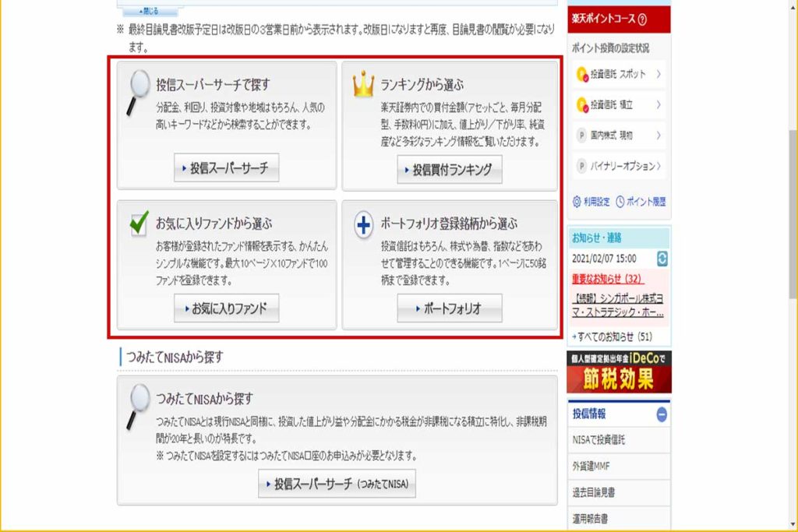Click the gray P icon beside バイナリーオプション
Screen dimensions: 798x532
[x=581, y=165]
